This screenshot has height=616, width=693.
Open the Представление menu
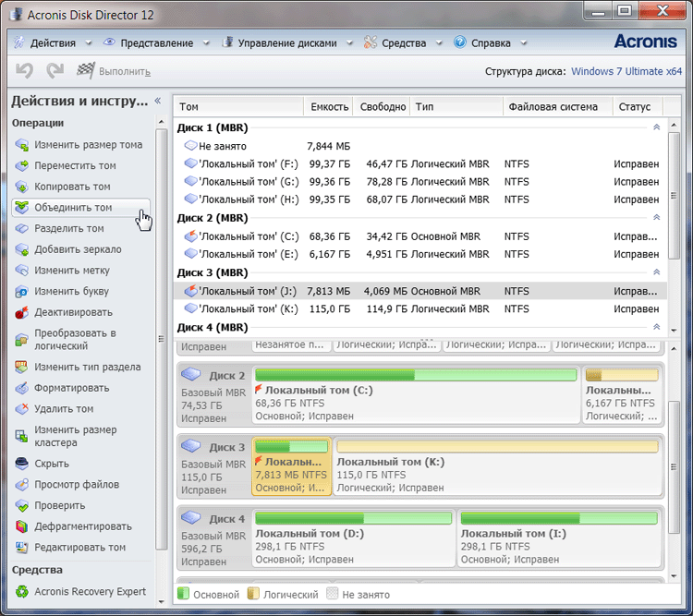coord(156,43)
